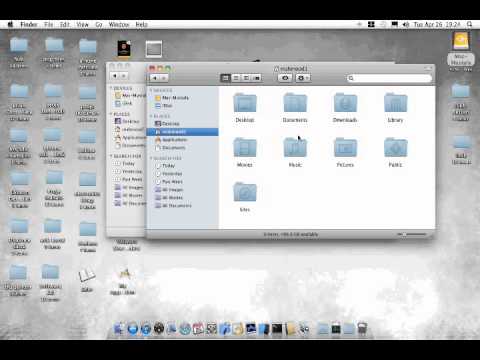This screenshot has width=480, height=360.
Task: Open the File menu
Action: pyautogui.click(x=49, y=24)
